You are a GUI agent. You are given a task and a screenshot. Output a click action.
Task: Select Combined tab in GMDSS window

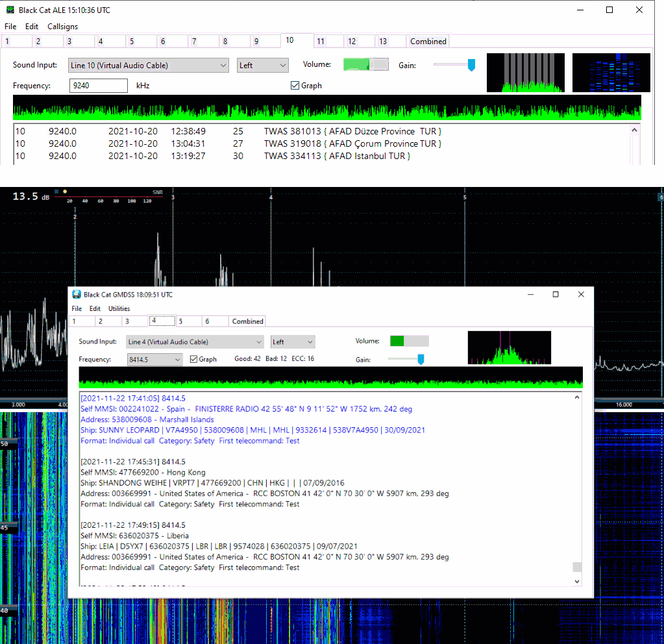(248, 321)
